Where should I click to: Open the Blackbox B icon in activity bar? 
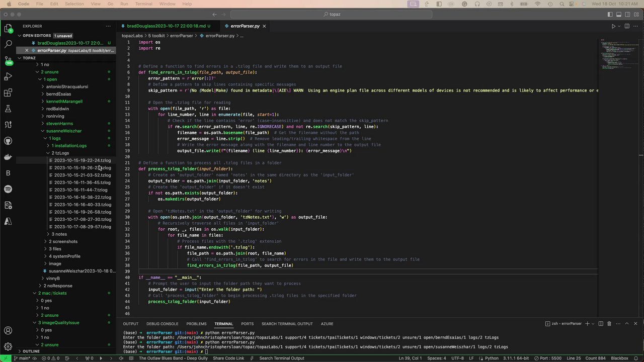[x=8, y=173]
